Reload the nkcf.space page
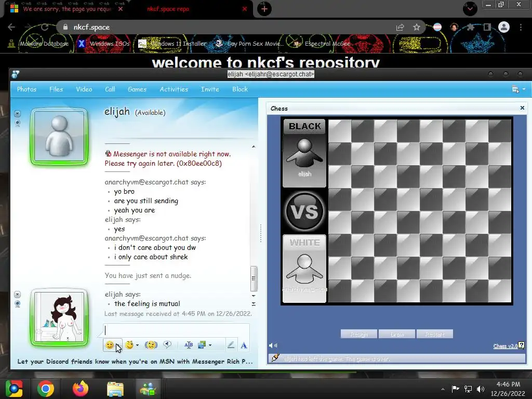Viewport: 532px width, 399px height. point(45,27)
